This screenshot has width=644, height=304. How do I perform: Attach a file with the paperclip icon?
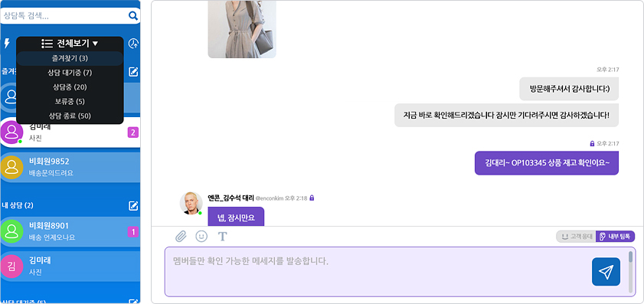click(x=181, y=236)
